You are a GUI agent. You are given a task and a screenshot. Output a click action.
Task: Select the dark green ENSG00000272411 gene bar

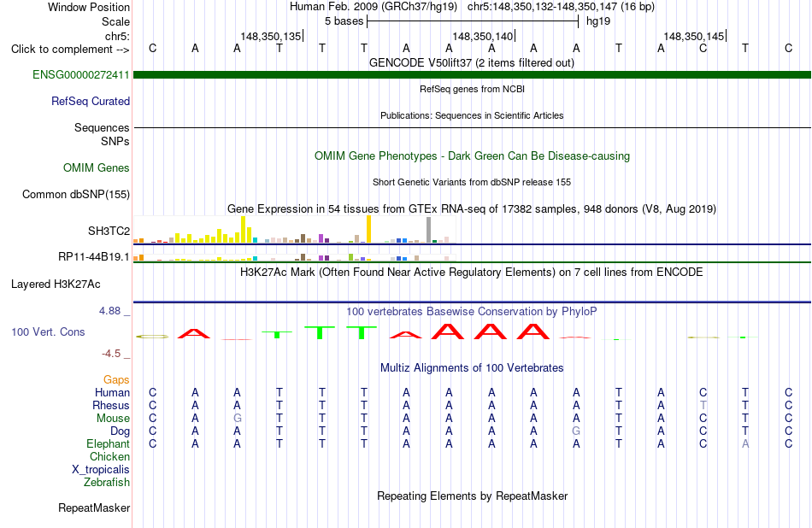pyautogui.click(x=473, y=74)
